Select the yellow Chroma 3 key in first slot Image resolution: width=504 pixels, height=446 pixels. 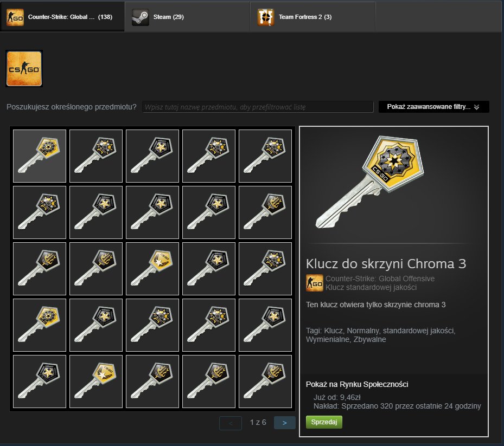click(40, 156)
